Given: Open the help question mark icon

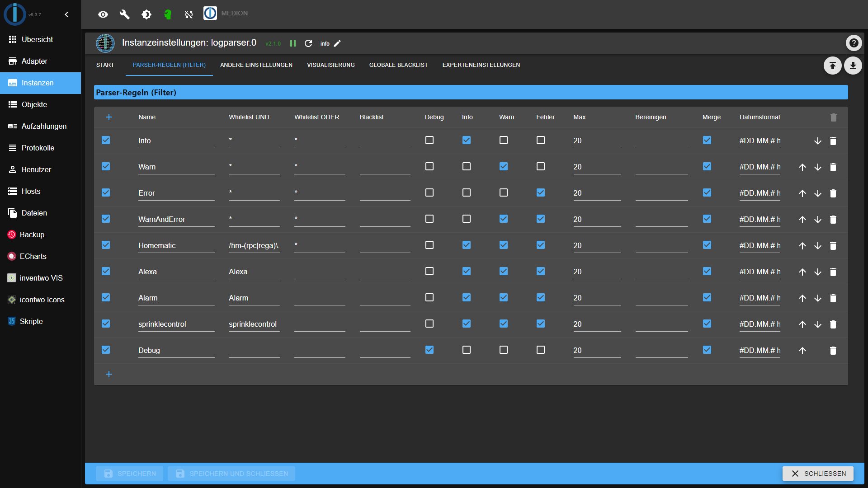Looking at the screenshot, I should 854,43.
